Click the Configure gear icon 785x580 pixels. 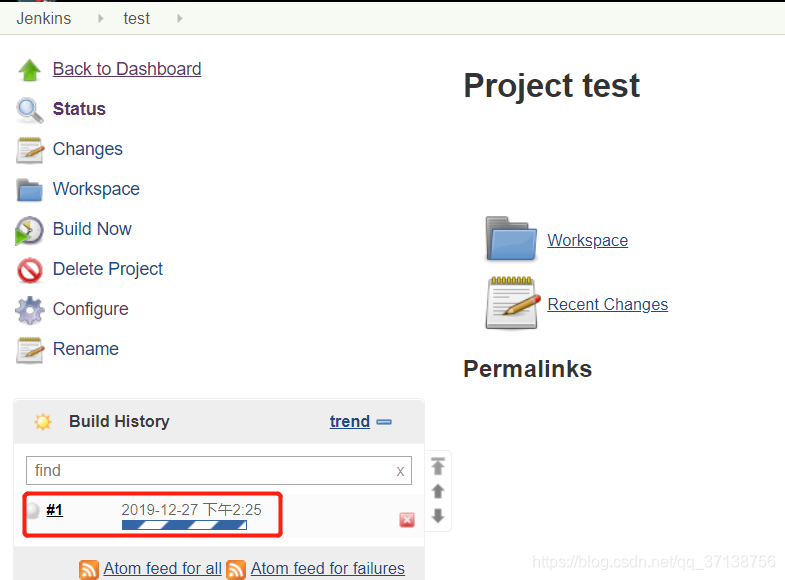point(30,310)
